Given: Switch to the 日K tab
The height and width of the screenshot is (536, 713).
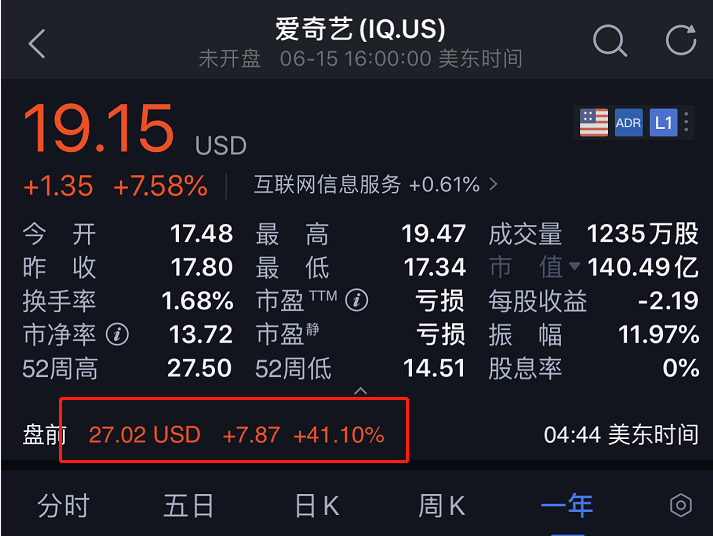Looking at the screenshot, I should click(x=316, y=505).
